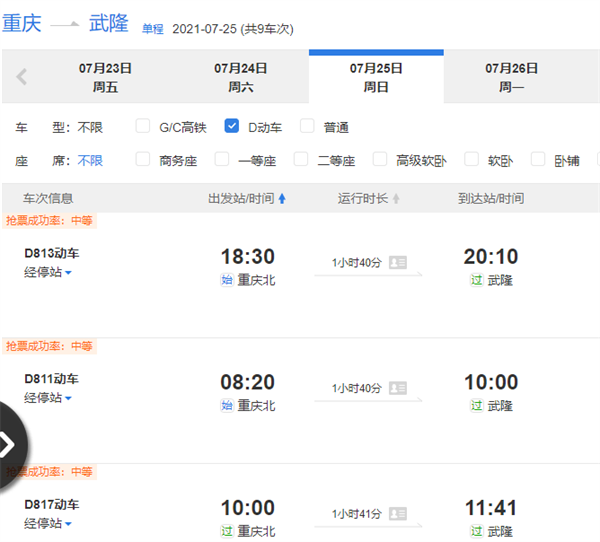Expand 经停站 stops for D811动车

[48, 398]
